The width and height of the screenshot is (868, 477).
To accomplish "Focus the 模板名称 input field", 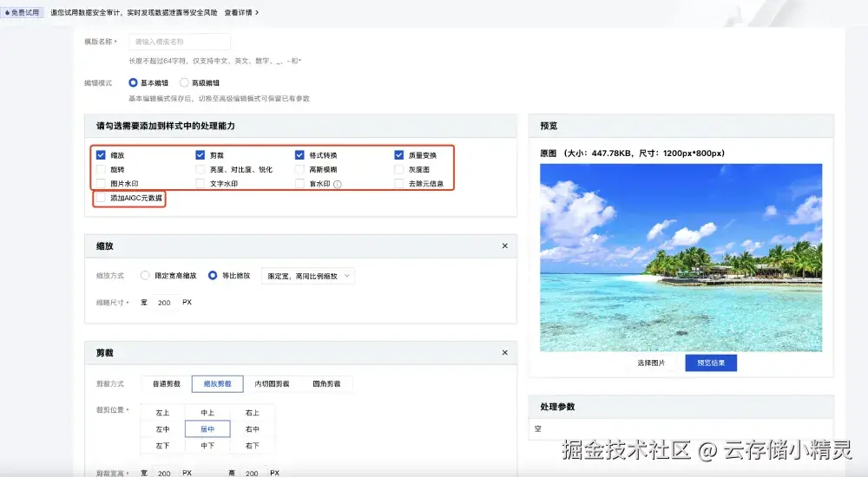I will click(x=180, y=42).
